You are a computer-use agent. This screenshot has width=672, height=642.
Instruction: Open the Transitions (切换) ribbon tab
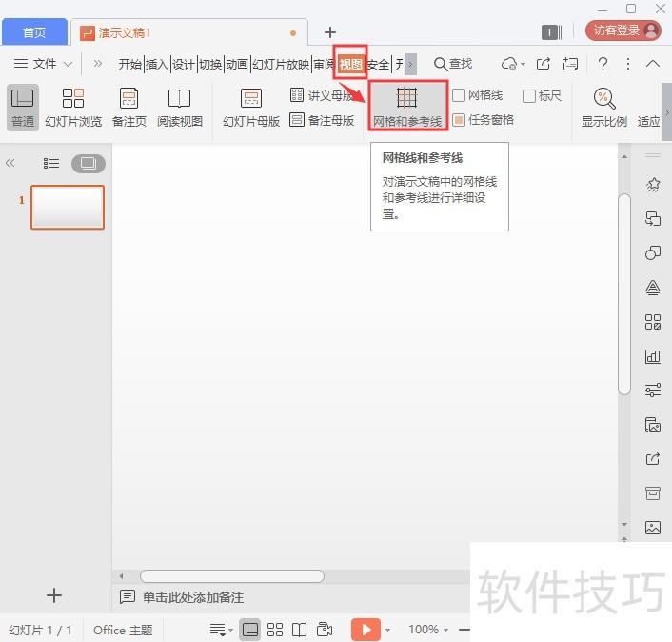[x=210, y=64]
